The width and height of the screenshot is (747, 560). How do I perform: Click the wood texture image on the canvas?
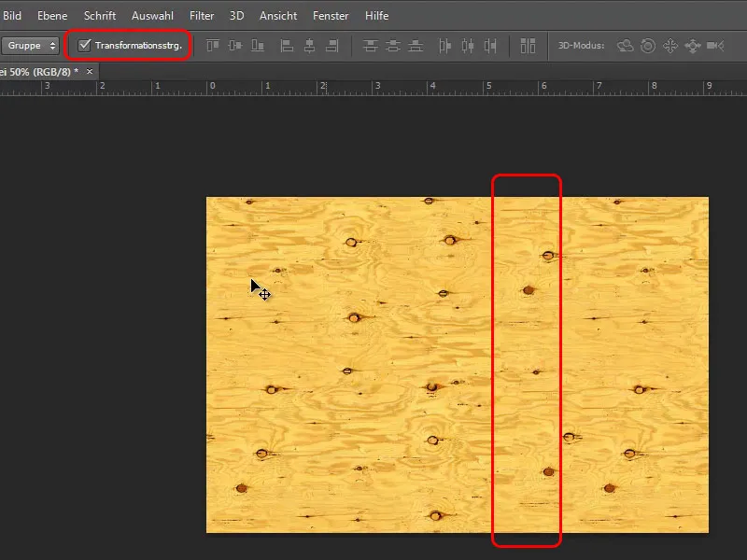(x=458, y=365)
